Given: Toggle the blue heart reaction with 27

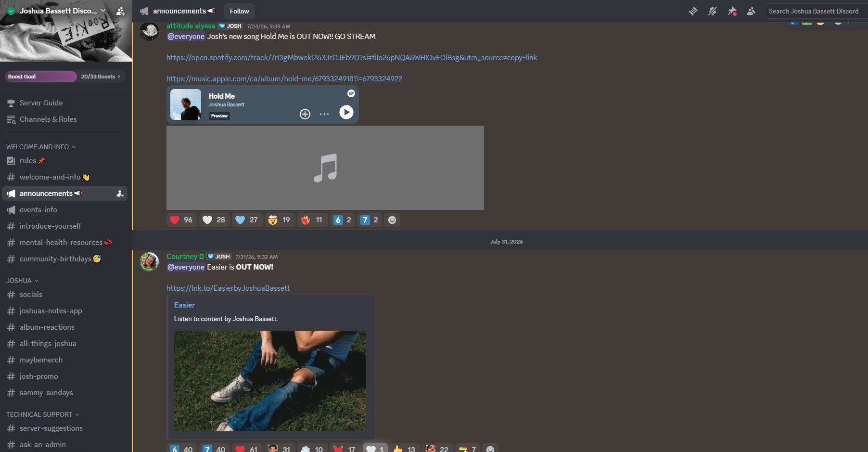Looking at the screenshot, I should pyautogui.click(x=246, y=220).
